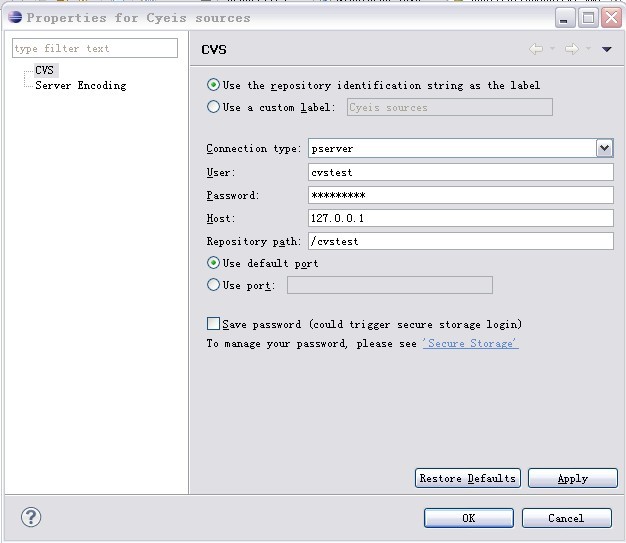This screenshot has width=626, height=543.
Task: Open the Secure Storage link
Action: pyautogui.click(x=470, y=343)
